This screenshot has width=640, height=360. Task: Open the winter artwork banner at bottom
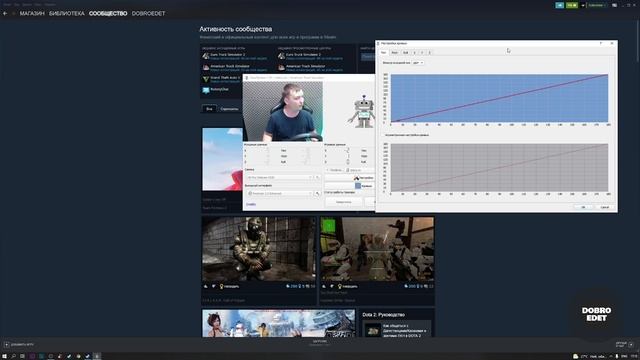tap(278, 323)
